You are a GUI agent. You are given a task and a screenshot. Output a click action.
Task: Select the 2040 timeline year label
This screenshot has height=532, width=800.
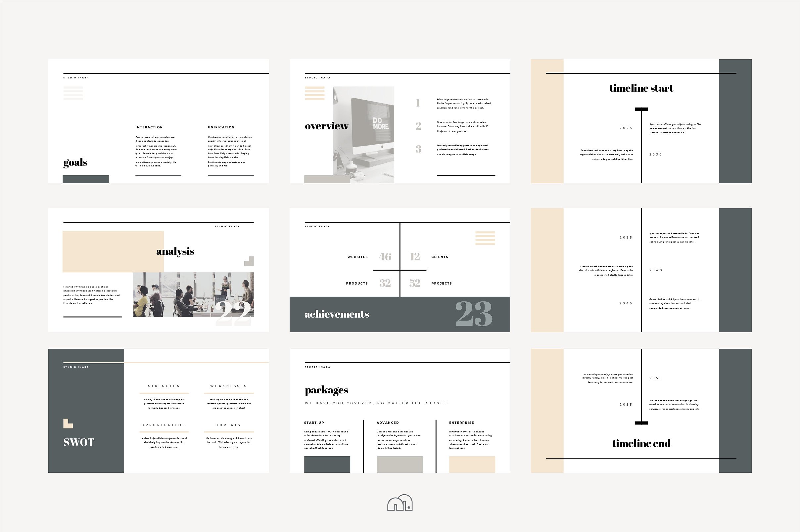coord(655,270)
